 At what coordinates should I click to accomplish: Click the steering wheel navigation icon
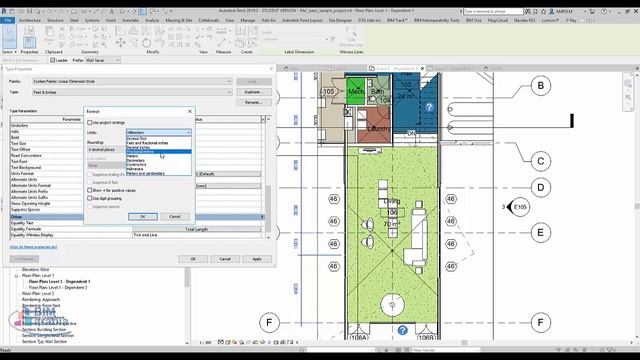pyautogui.click(x=628, y=84)
